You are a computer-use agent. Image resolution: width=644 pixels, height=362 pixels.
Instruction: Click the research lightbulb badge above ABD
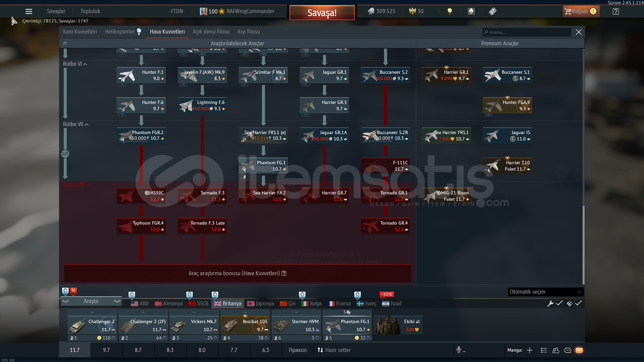coord(132,295)
